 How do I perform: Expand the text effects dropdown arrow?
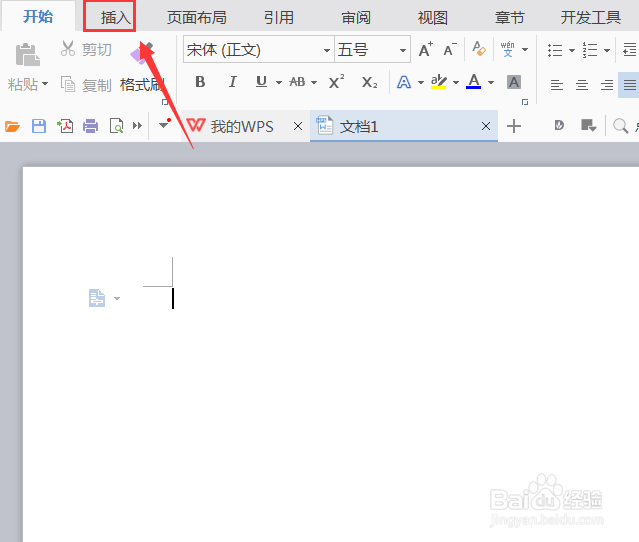point(421,82)
